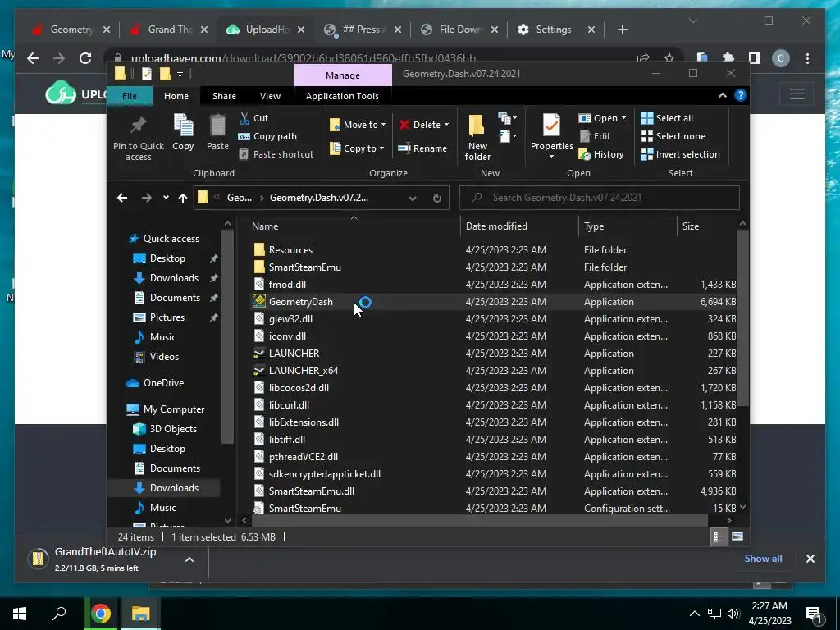
Task: Click Show all downloads link
Action: pos(763,558)
